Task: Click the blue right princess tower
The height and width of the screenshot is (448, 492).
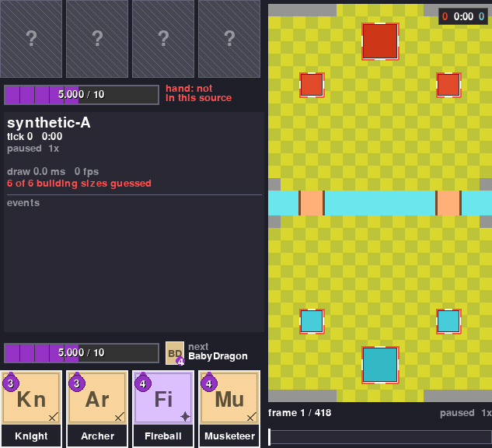Action: point(448,321)
